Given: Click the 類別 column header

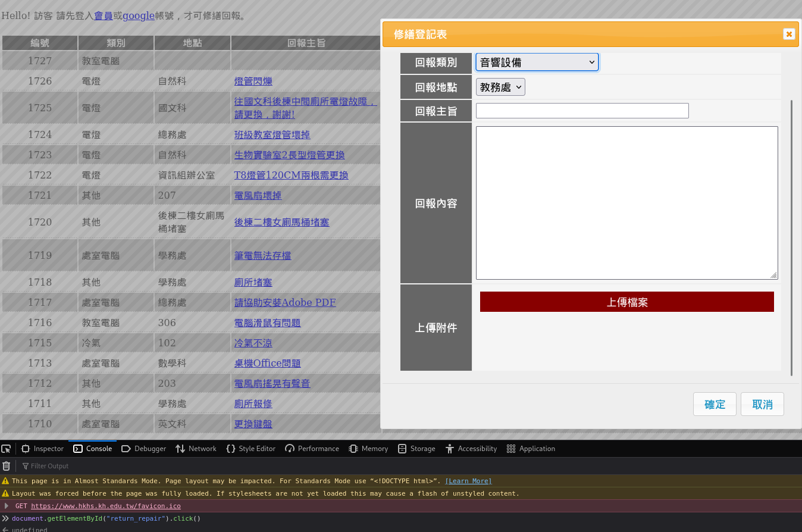Looking at the screenshot, I should pos(116,43).
